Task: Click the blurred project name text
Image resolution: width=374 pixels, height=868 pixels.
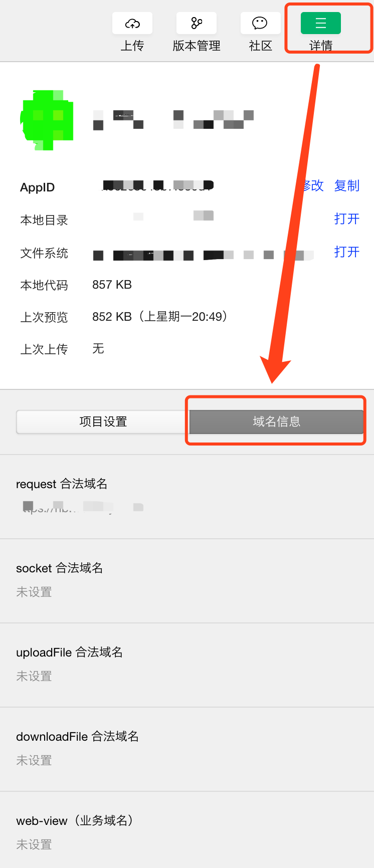Action: click(x=173, y=120)
